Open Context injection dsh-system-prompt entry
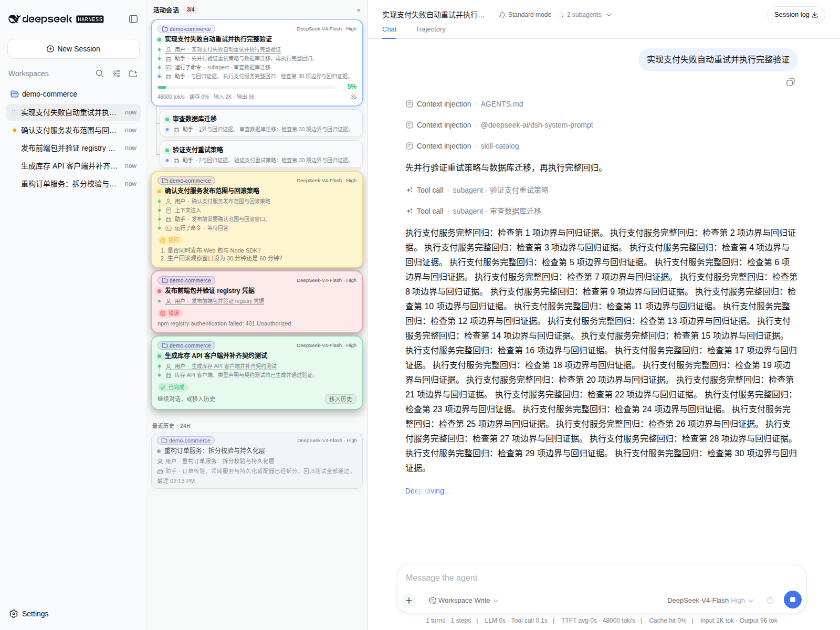The height and width of the screenshot is (630, 840). [499, 125]
